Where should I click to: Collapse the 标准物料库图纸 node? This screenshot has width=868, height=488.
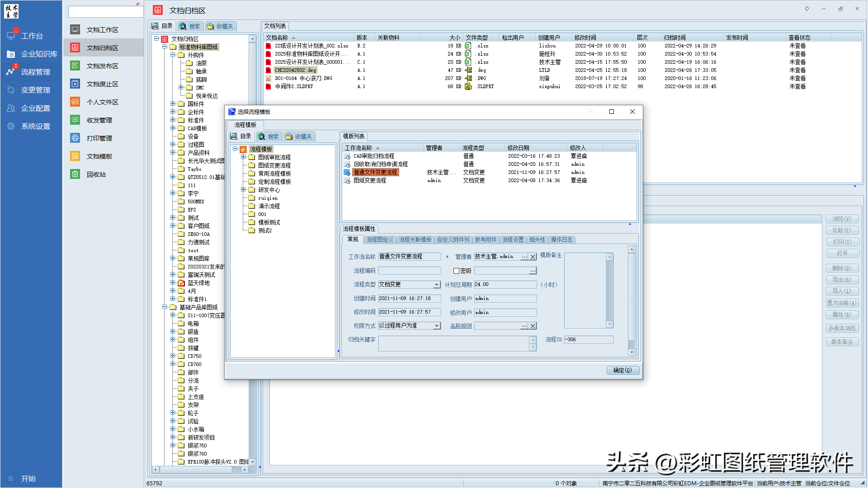pos(165,47)
